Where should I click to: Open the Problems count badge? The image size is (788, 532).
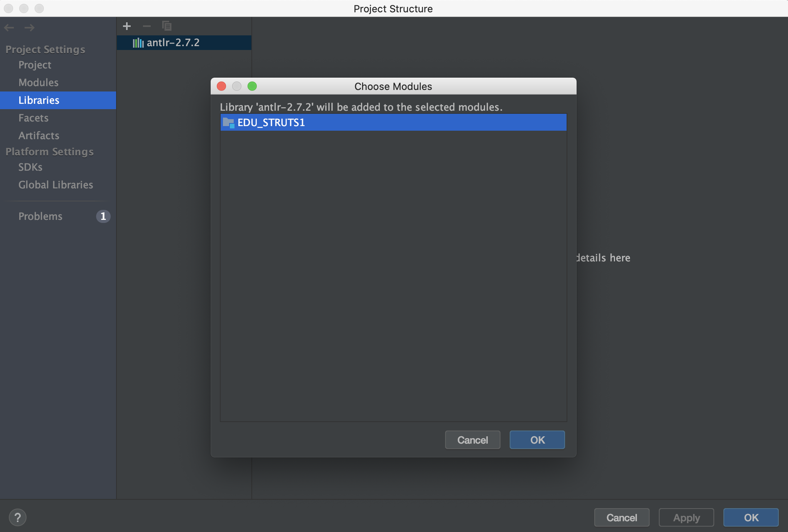103,216
